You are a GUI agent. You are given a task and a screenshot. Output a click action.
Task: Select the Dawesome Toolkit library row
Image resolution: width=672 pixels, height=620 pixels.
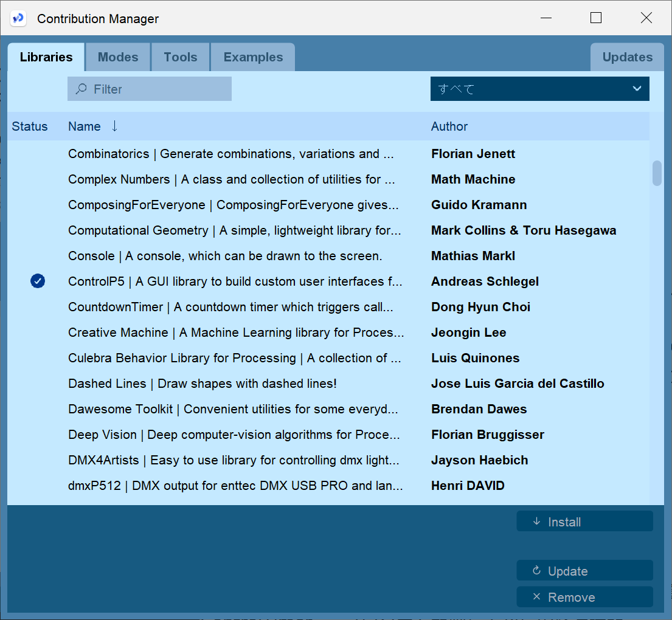328,408
